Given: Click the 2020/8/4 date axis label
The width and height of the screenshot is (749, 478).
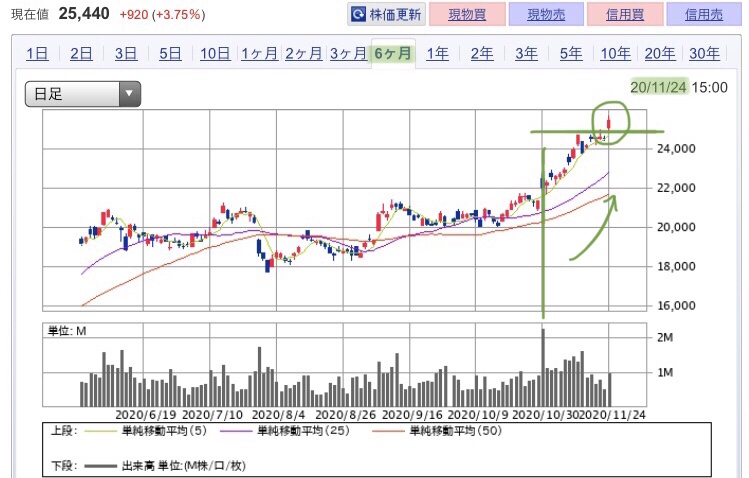Looking at the screenshot, I should click(x=278, y=414).
